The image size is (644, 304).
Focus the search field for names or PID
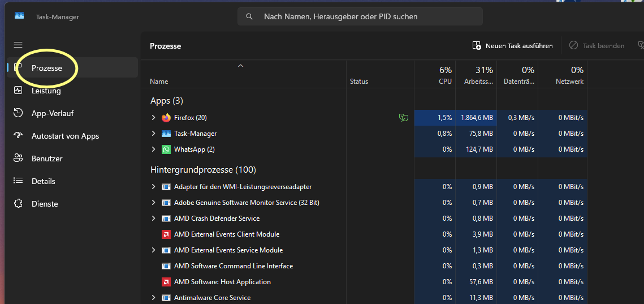[x=360, y=17]
